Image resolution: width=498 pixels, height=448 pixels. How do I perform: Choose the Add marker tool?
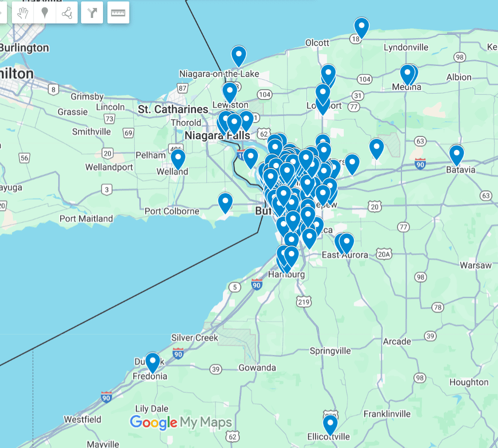point(45,13)
